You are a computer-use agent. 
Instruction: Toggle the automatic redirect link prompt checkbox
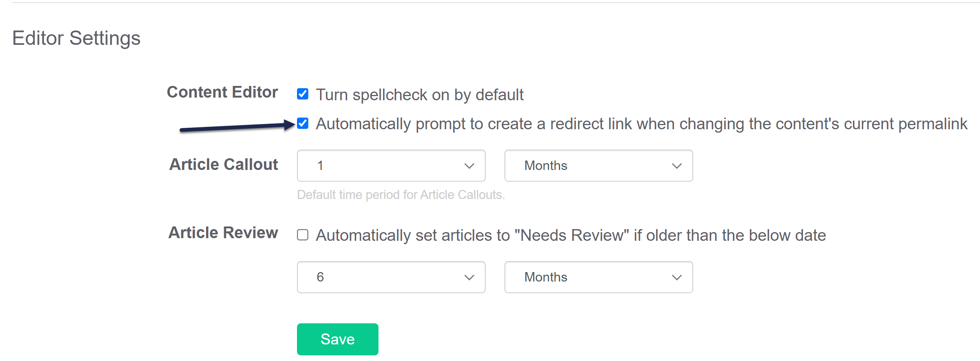tap(302, 124)
